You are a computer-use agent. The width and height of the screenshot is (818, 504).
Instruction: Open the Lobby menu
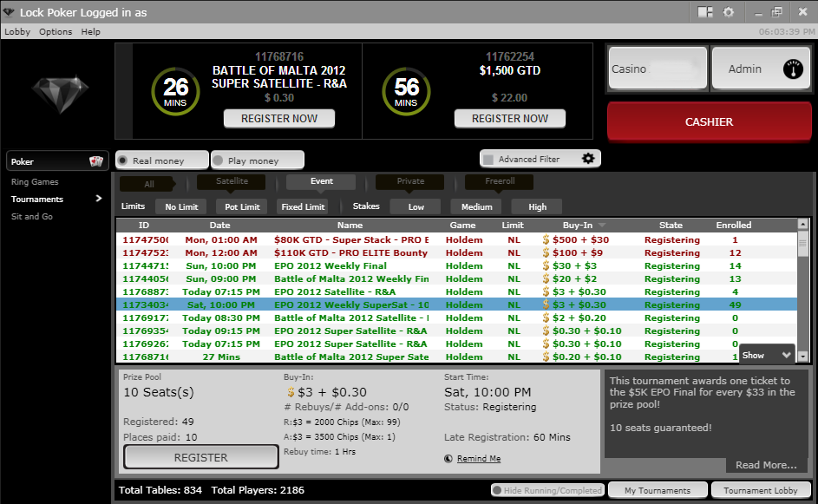point(17,32)
